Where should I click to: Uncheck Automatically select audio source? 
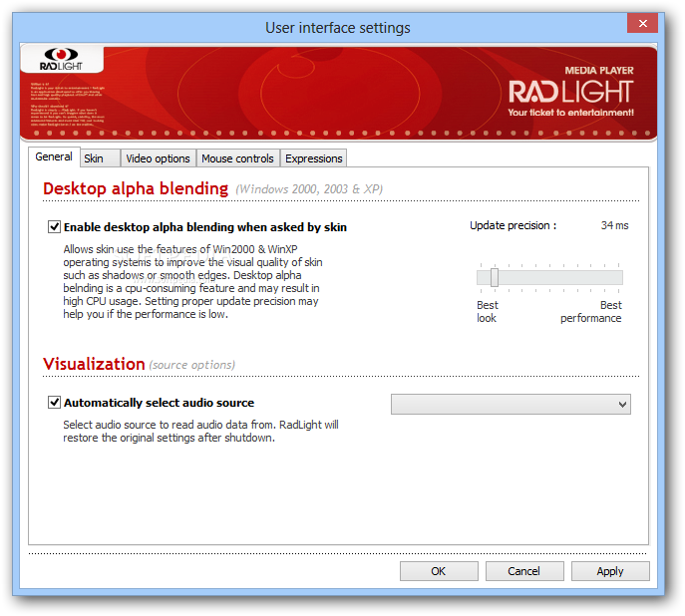[x=54, y=402]
